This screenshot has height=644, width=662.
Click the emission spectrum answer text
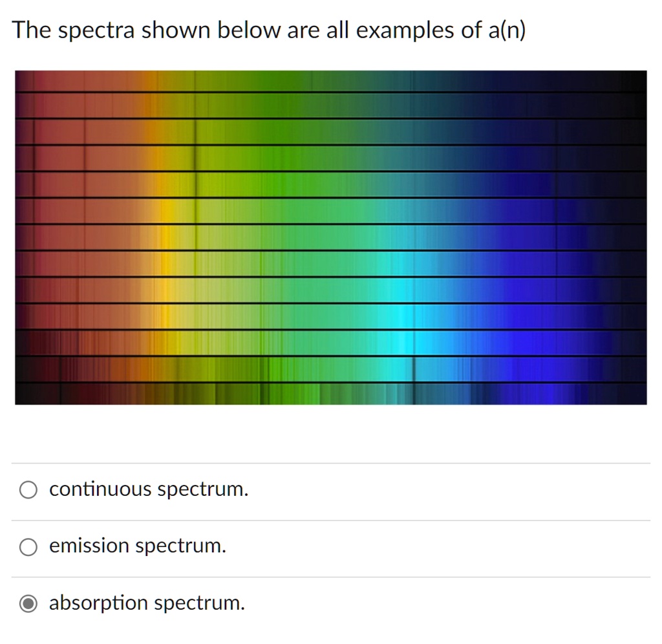click(137, 546)
